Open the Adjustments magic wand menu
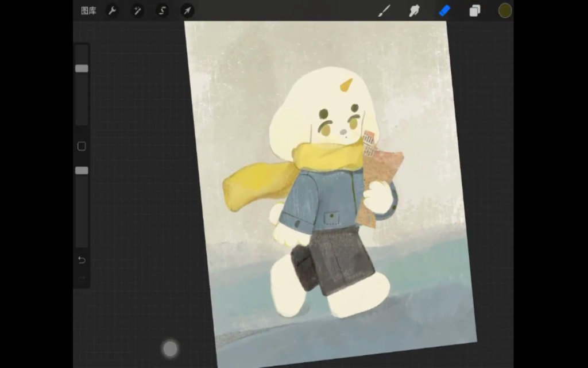 point(138,11)
